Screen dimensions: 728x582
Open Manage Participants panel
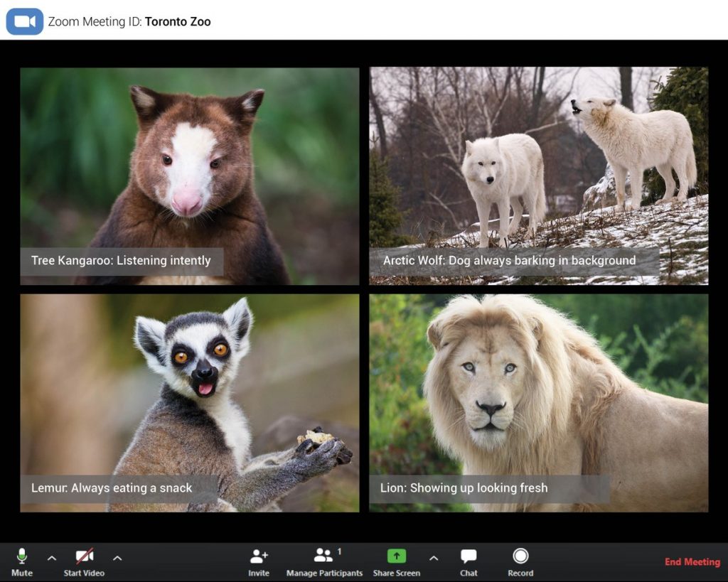(x=324, y=556)
